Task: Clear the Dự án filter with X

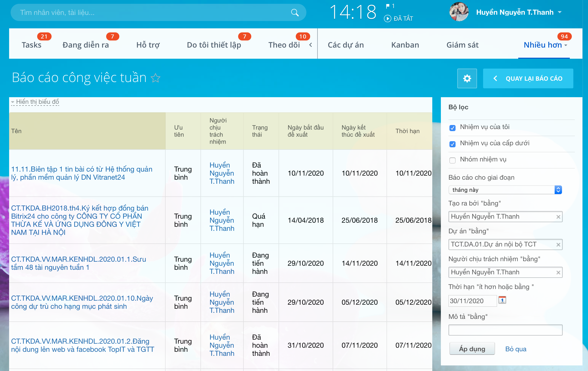Action: (558, 245)
